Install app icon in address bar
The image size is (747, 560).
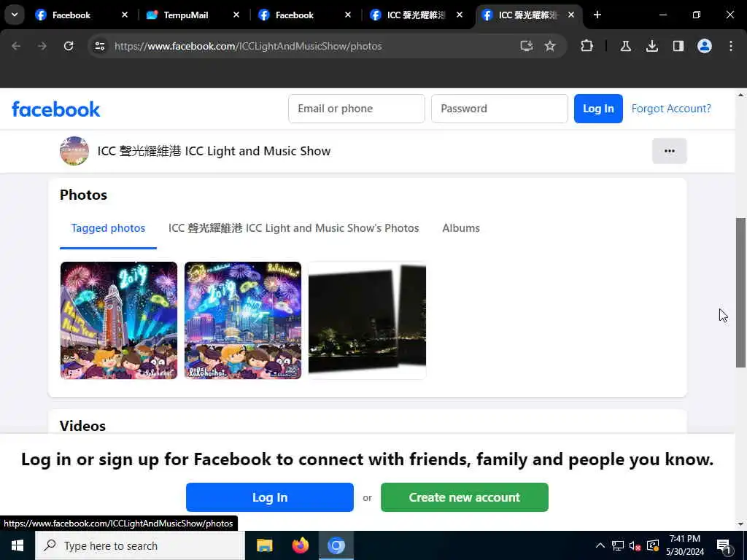[x=527, y=46]
